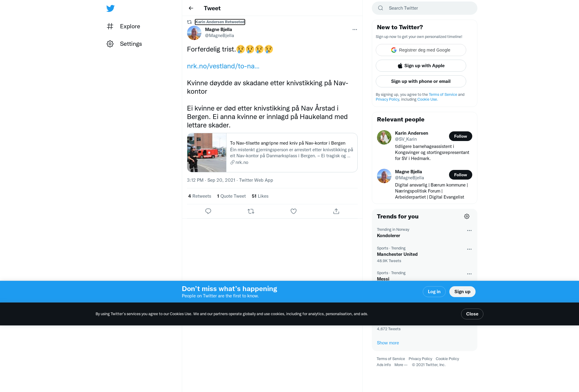Open Trends settings gear icon
This screenshot has width=579, height=392.
click(467, 216)
